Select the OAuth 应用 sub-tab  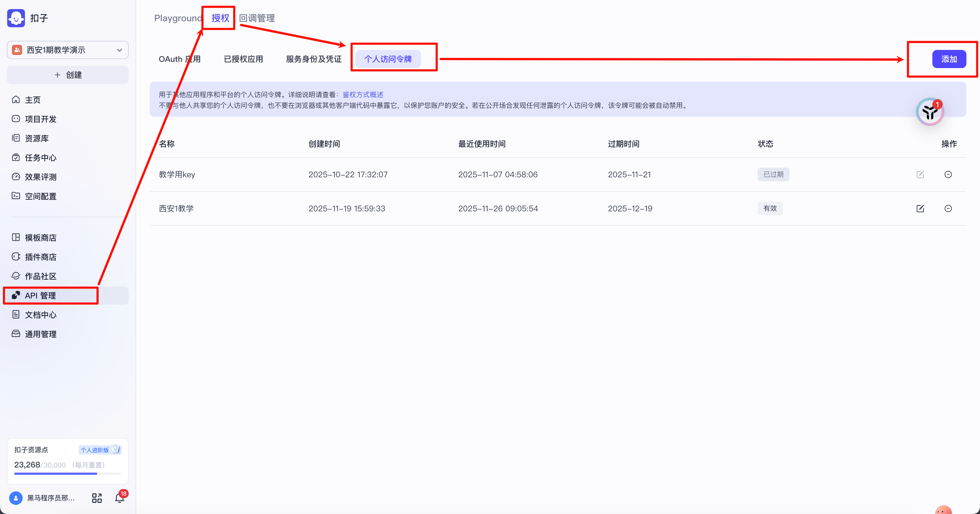179,59
